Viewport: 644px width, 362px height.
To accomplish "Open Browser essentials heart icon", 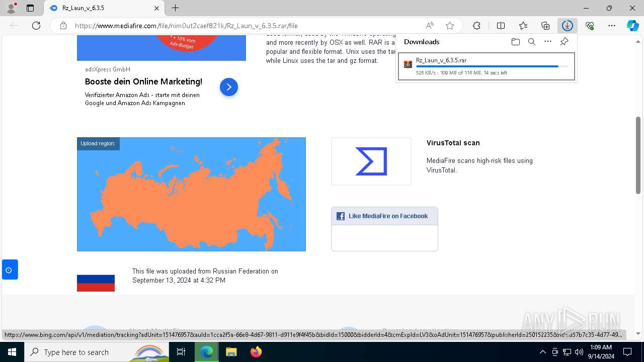I will [x=590, y=26].
